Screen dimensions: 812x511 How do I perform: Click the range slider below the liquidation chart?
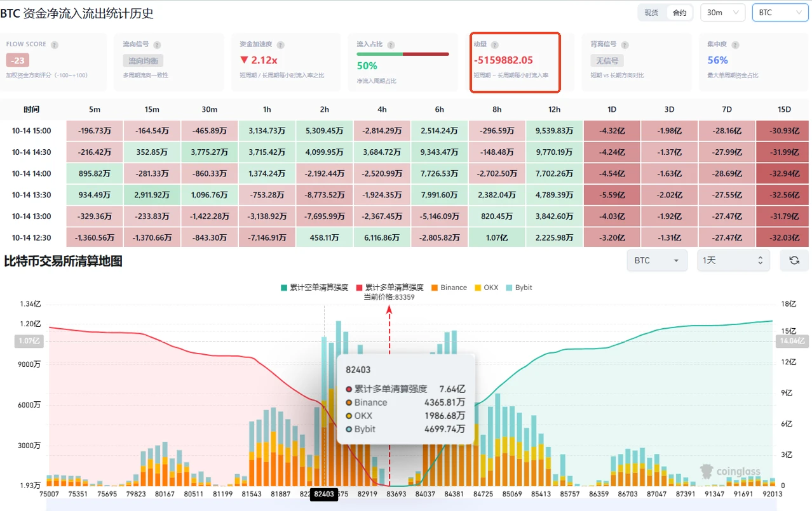tap(411, 505)
